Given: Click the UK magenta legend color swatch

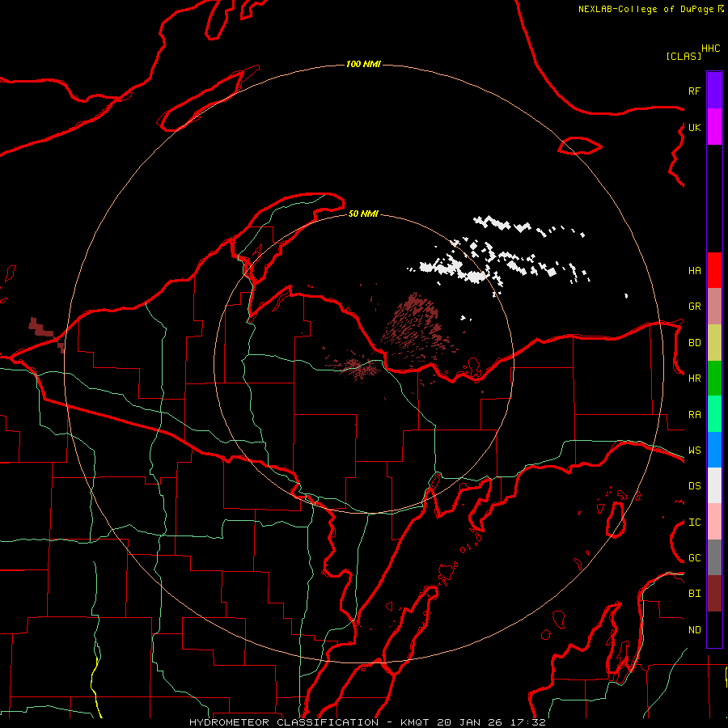Looking at the screenshot, I should [x=714, y=127].
